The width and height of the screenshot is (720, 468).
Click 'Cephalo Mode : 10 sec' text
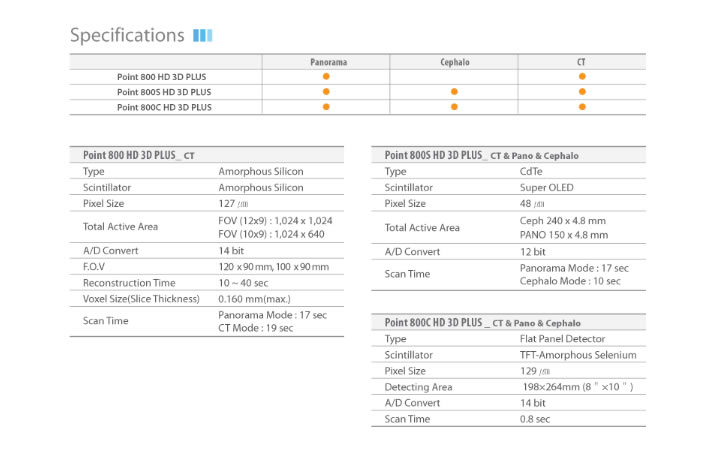[x=570, y=281]
